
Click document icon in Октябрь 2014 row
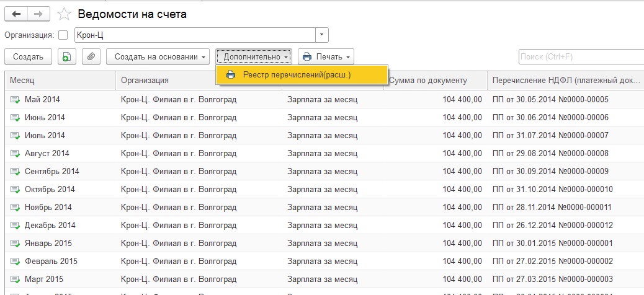point(15,190)
